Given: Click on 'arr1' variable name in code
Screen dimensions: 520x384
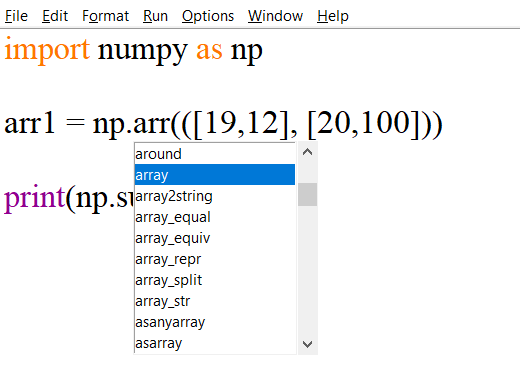Looking at the screenshot, I should (x=29, y=123).
